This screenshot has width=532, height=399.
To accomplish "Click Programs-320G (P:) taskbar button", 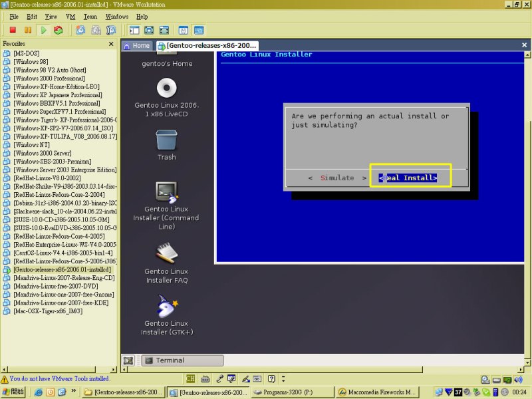I will click(292, 392).
